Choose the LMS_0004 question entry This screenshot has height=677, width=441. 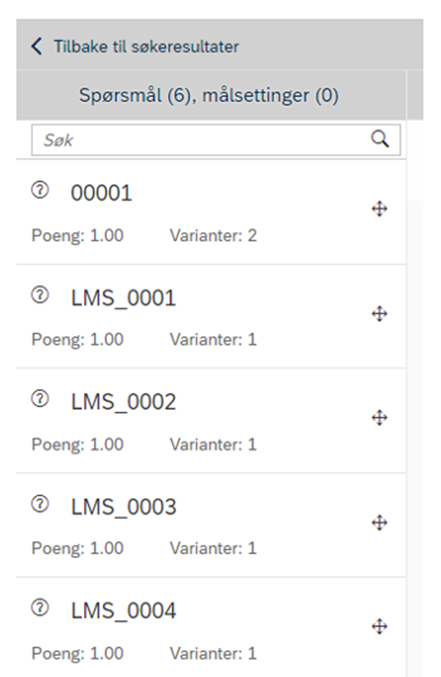tap(211, 627)
